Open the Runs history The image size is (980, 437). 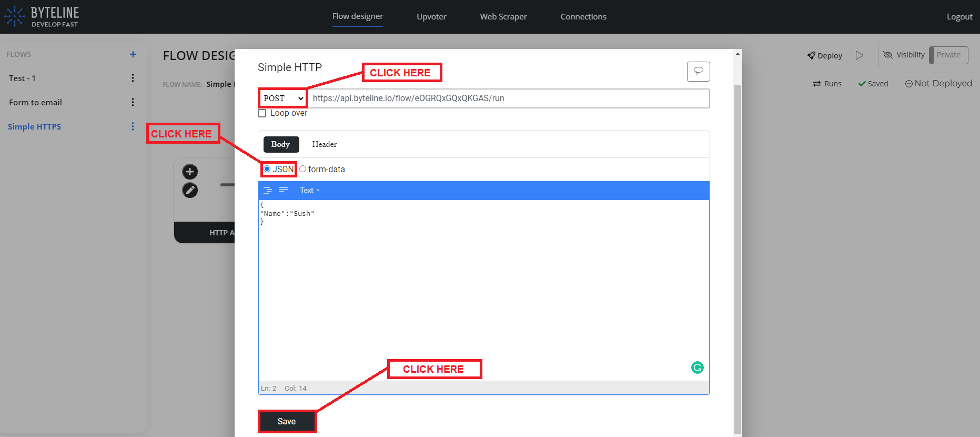[x=827, y=84]
